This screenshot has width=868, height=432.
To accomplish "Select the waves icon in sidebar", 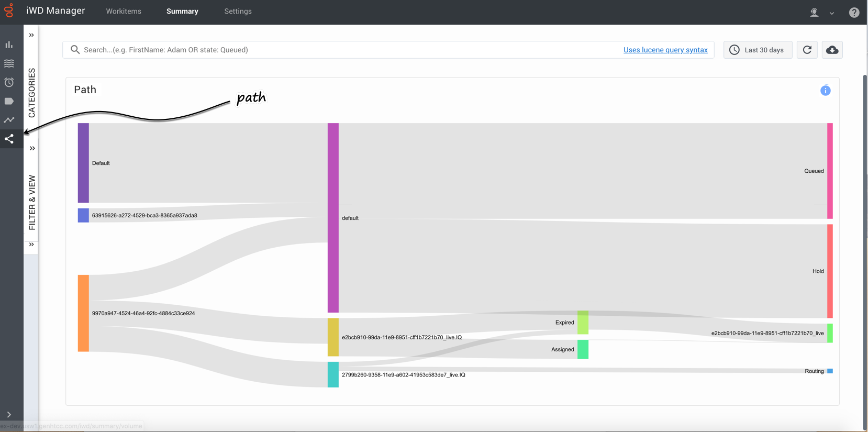I will 9,63.
